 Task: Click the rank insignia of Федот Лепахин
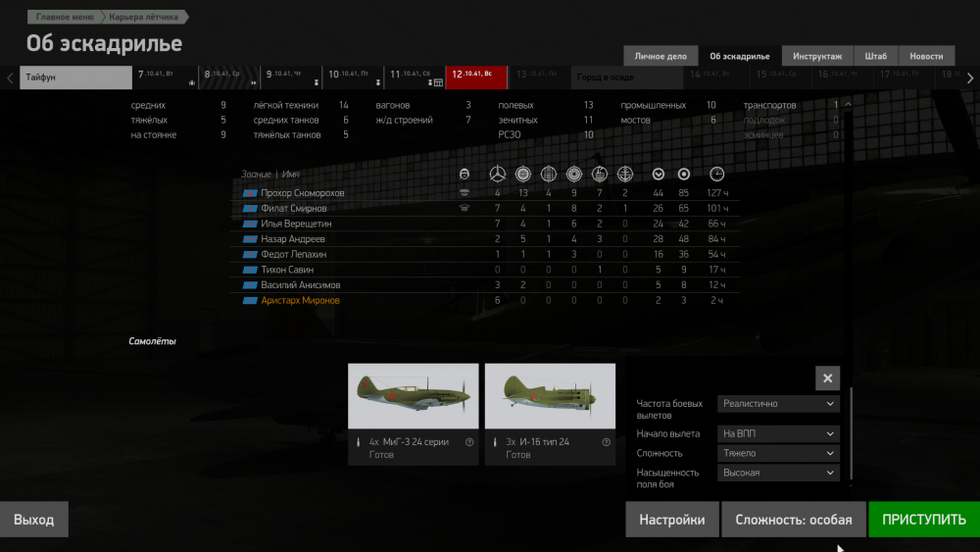tap(250, 255)
